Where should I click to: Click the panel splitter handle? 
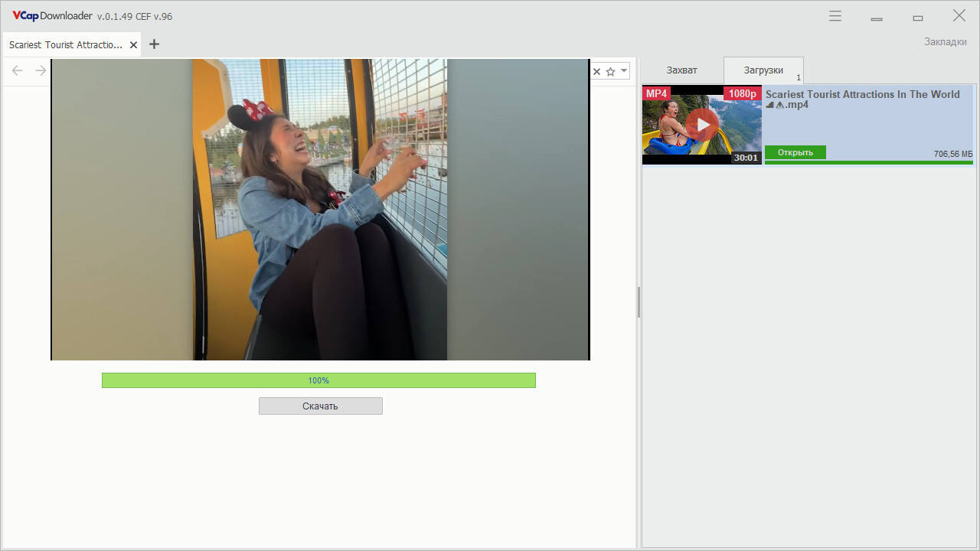point(639,303)
